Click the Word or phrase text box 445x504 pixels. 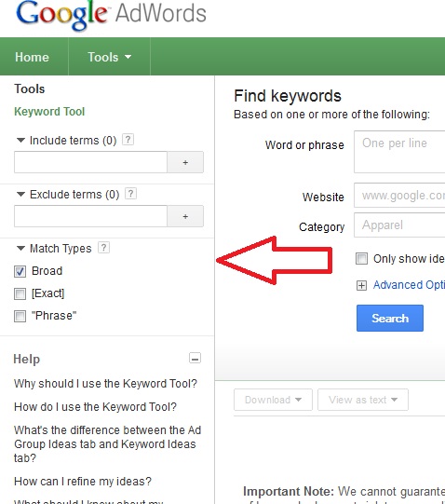click(x=399, y=152)
